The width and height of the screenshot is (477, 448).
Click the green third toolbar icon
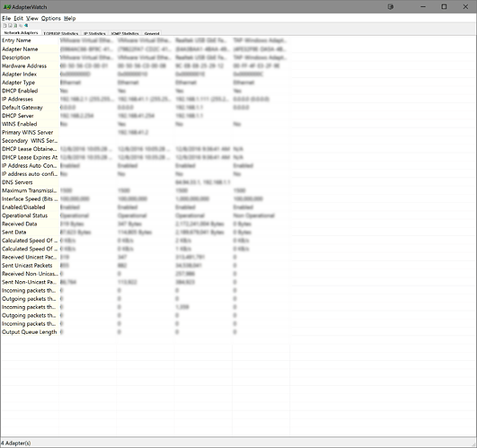click(x=15, y=25)
